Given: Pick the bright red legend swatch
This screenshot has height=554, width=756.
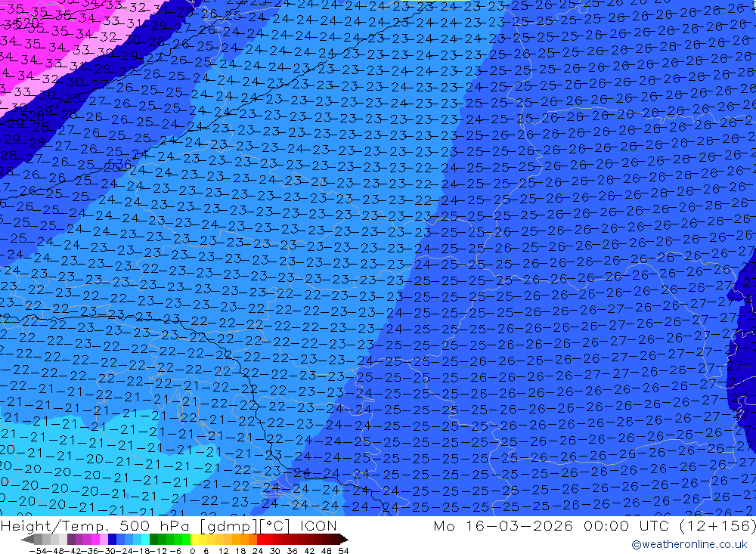Looking at the screenshot, I should [261, 540].
